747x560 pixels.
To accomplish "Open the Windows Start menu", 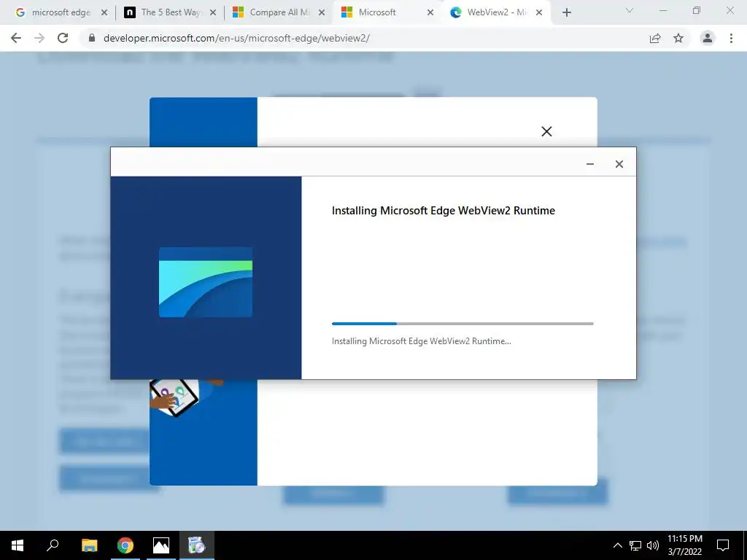I will click(18, 545).
